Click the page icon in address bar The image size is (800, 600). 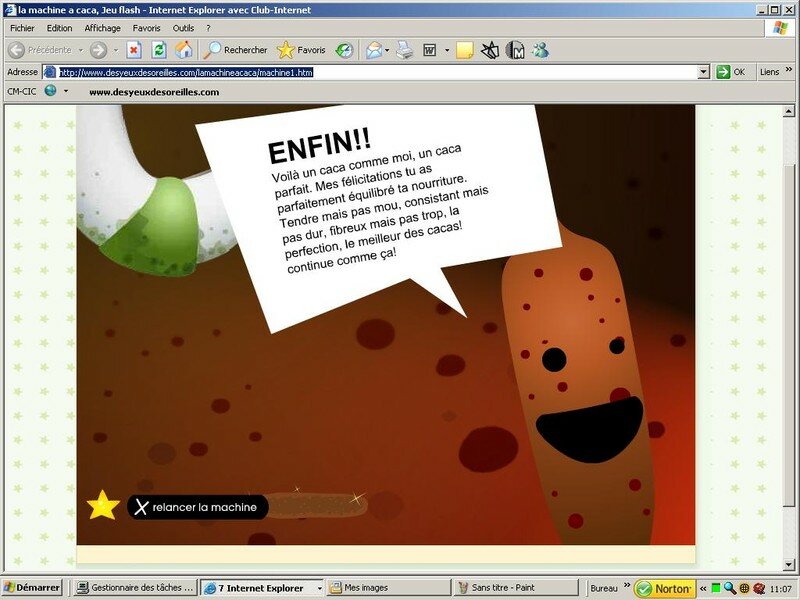[49, 72]
